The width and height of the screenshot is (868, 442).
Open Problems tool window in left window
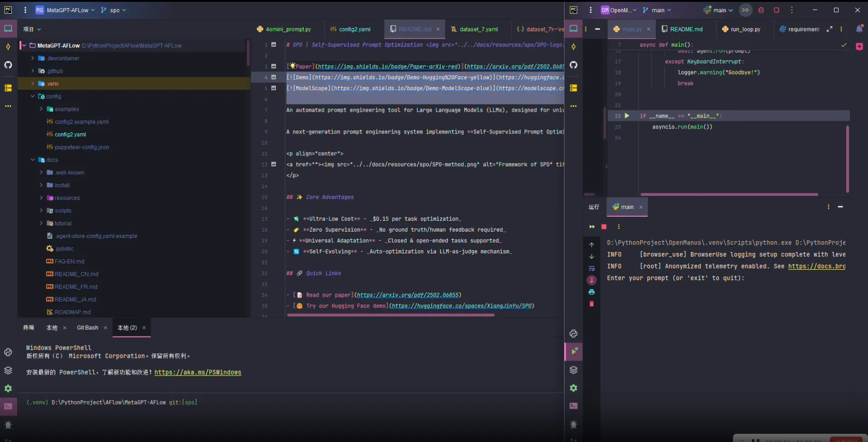(8, 425)
